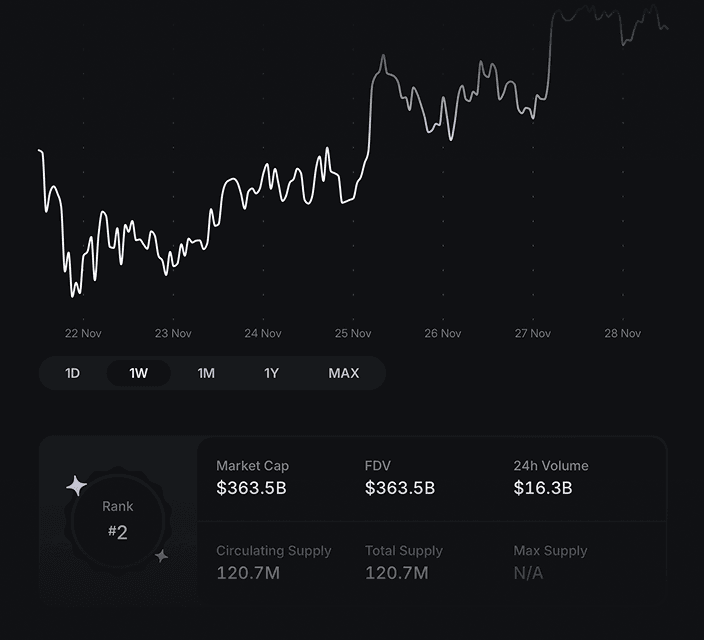The height and width of the screenshot is (640, 704).
Task: Show the 1Y price chart
Action: pos(272,373)
